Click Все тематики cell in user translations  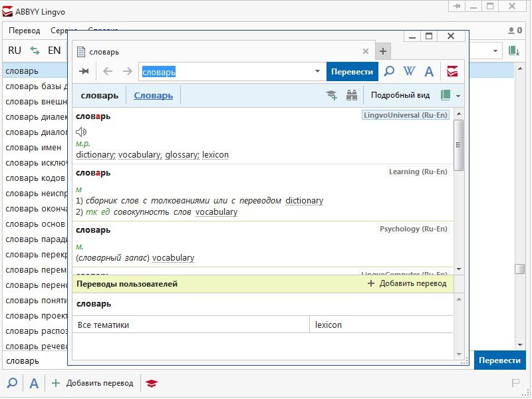191,325
